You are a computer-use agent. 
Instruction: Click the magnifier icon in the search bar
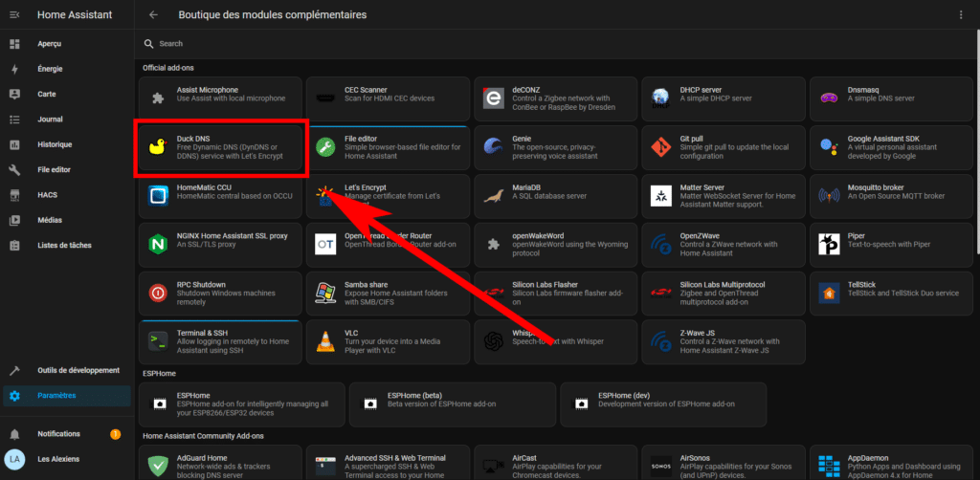pos(148,44)
